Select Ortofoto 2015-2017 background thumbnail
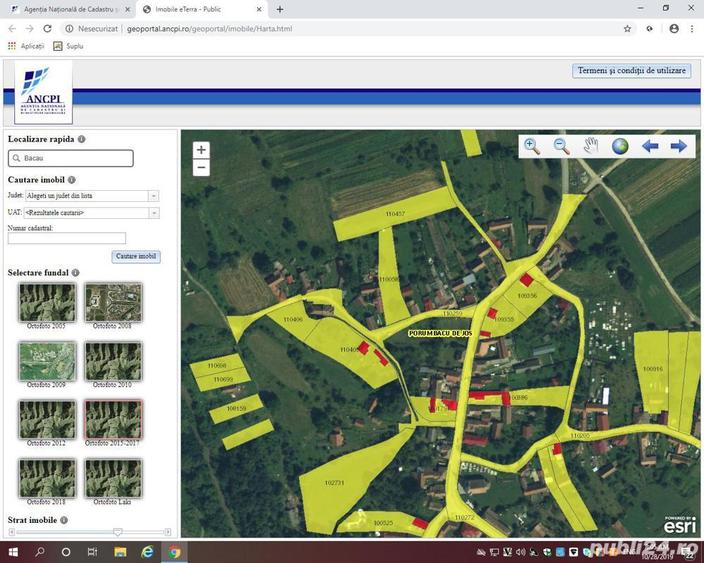Viewport: 704px width, 563px height. [113, 420]
